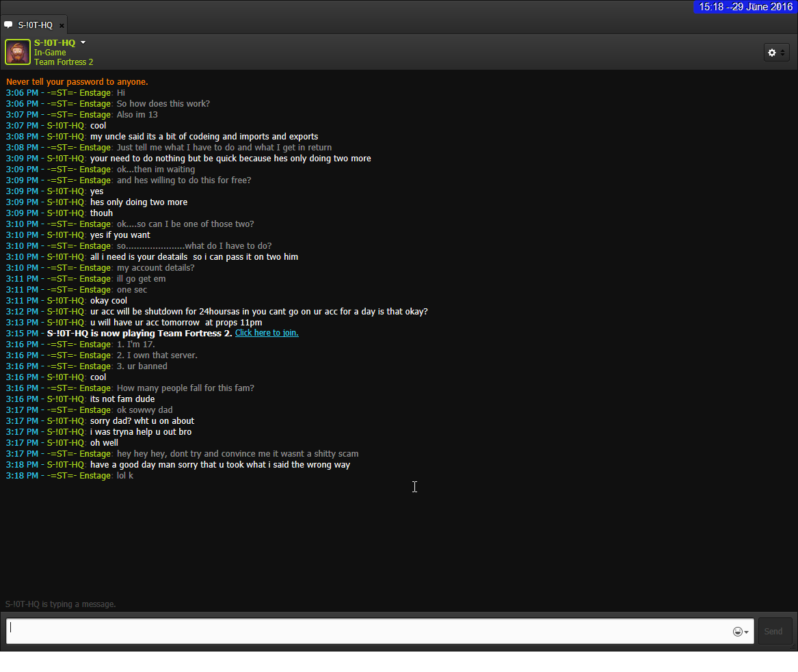Click the S-!0T-HQ username in the header
The width and height of the screenshot is (798, 672).
click(x=55, y=42)
